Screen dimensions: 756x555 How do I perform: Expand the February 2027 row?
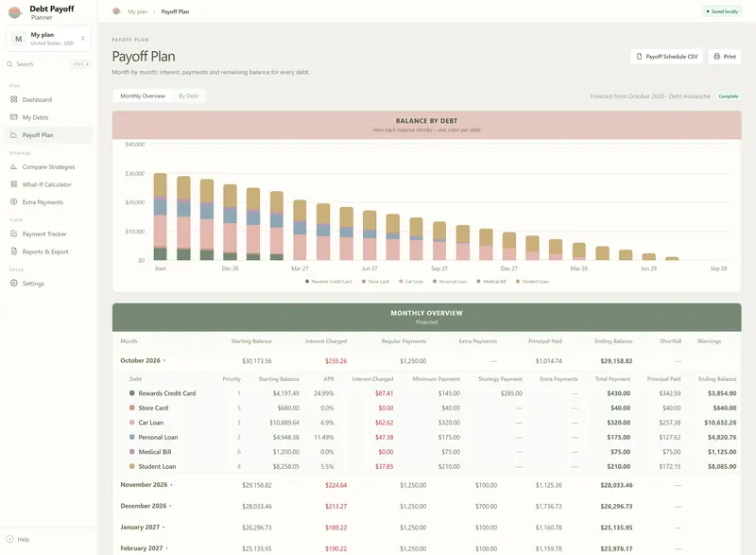click(x=427, y=548)
